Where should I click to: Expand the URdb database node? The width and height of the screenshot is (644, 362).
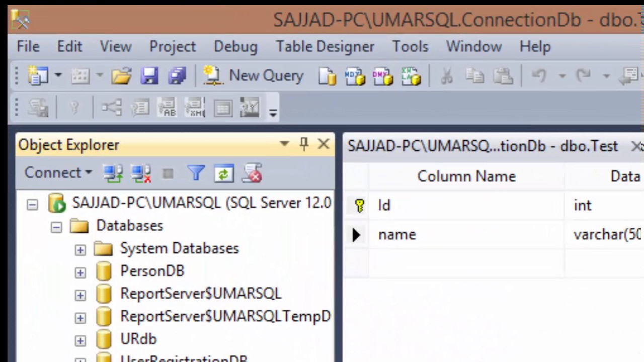coord(80,340)
